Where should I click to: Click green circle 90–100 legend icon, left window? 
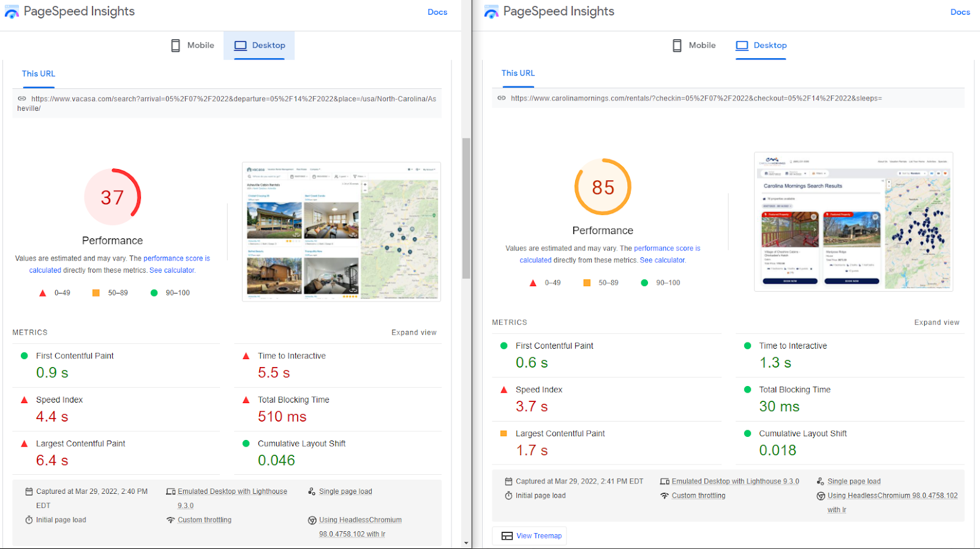pyautogui.click(x=154, y=293)
